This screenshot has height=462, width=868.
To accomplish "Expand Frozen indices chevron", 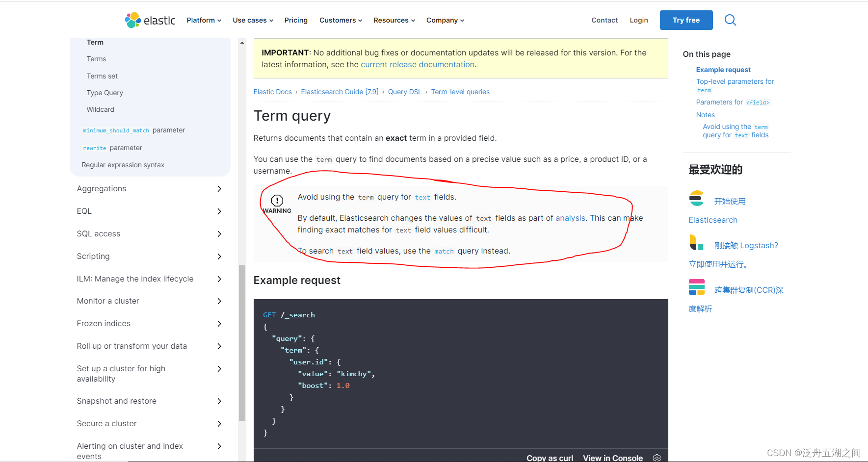I will click(219, 324).
